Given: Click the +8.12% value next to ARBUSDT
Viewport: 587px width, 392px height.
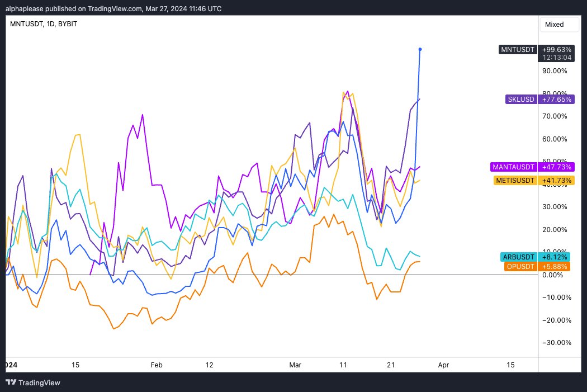Looking at the screenshot, I should [x=554, y=257].
